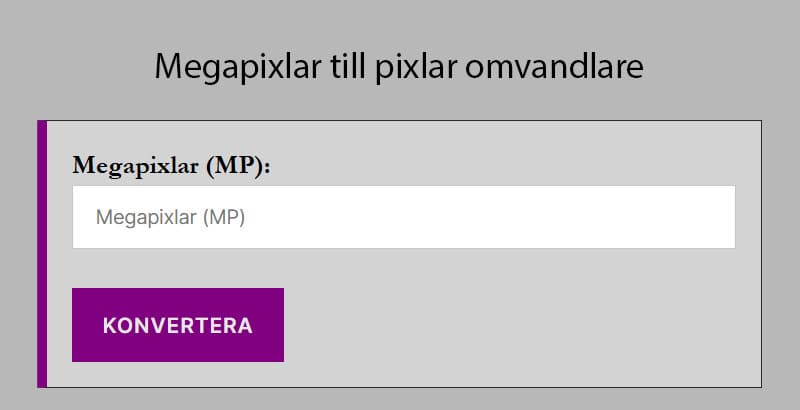Click the "Megapixlar till pixlar omvandlare" heading
The image size is (800, 410).
[x=399, y=67]
